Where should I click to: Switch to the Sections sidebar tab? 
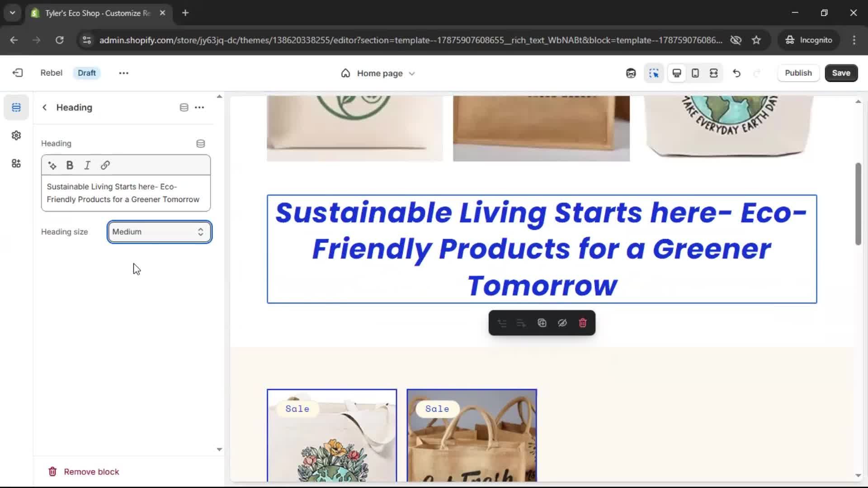[x=16, y=108]
